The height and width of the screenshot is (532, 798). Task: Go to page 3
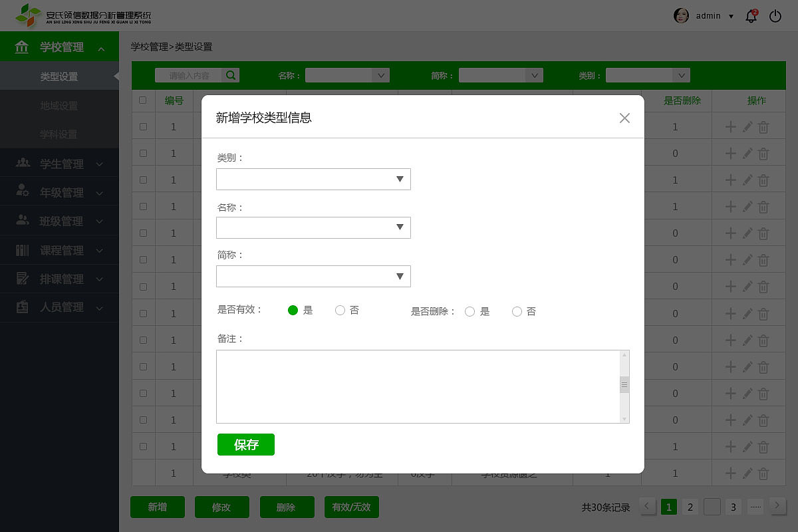(x=733, y=507)
